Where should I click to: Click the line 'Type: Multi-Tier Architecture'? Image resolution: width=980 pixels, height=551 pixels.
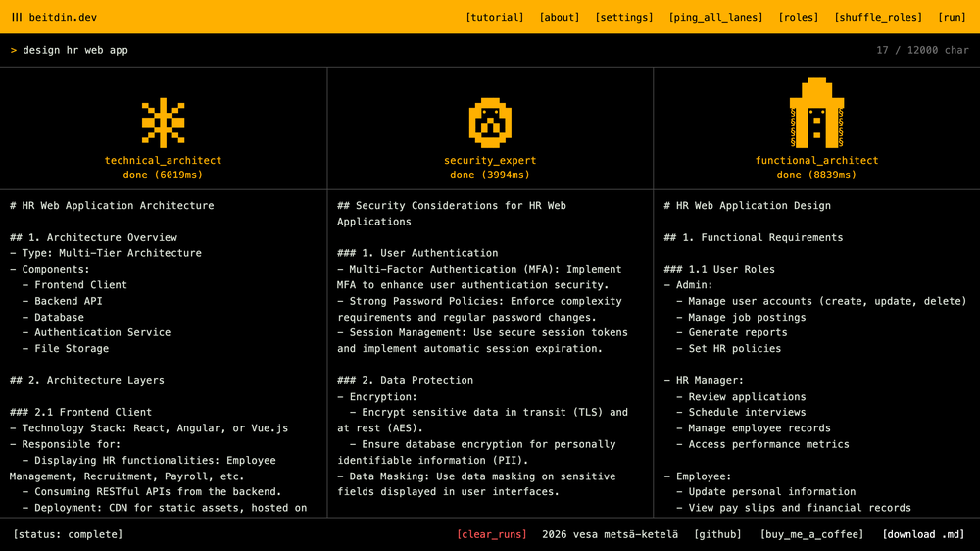[x=112, y=253]
